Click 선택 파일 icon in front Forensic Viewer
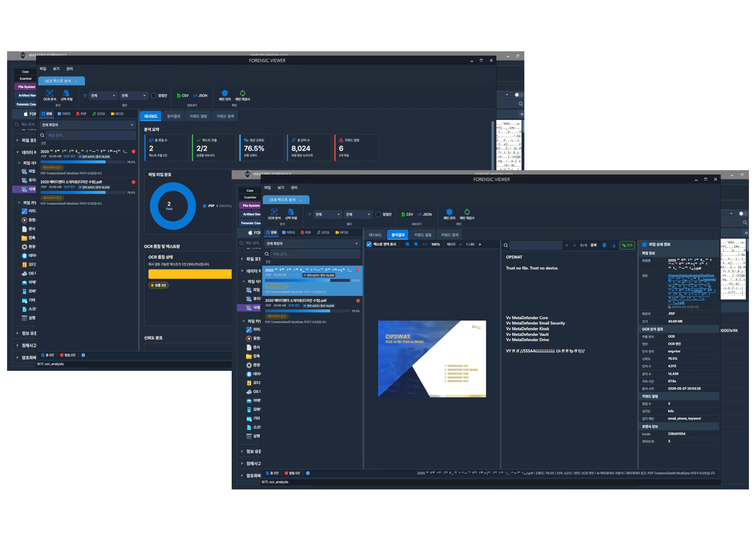This screenshot has width=756, height=541. point(291,212)
